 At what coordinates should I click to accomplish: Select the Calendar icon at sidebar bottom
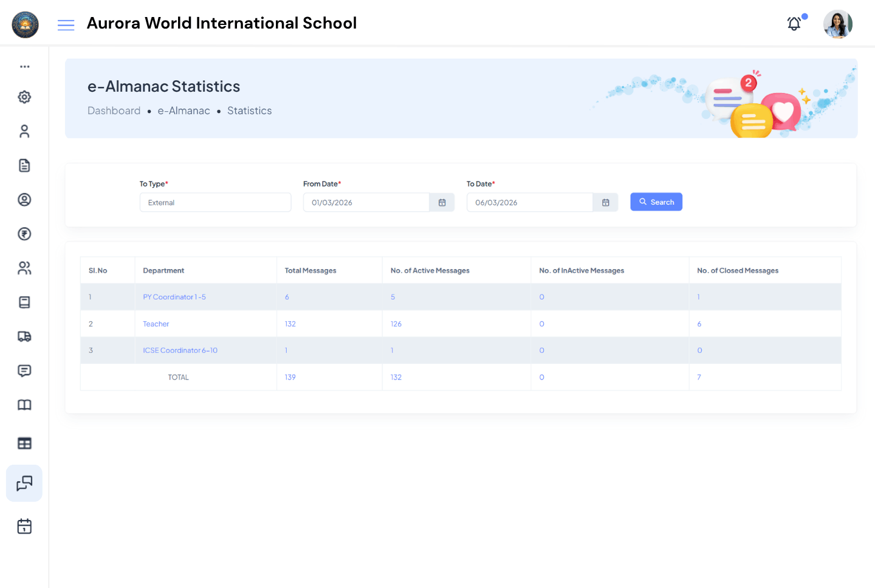[x=24, y=525]
